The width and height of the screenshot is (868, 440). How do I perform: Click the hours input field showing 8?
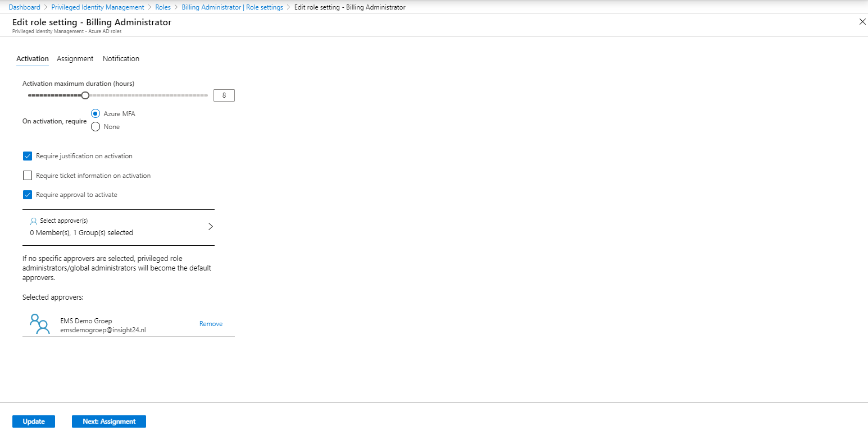(x=224, y=95)
